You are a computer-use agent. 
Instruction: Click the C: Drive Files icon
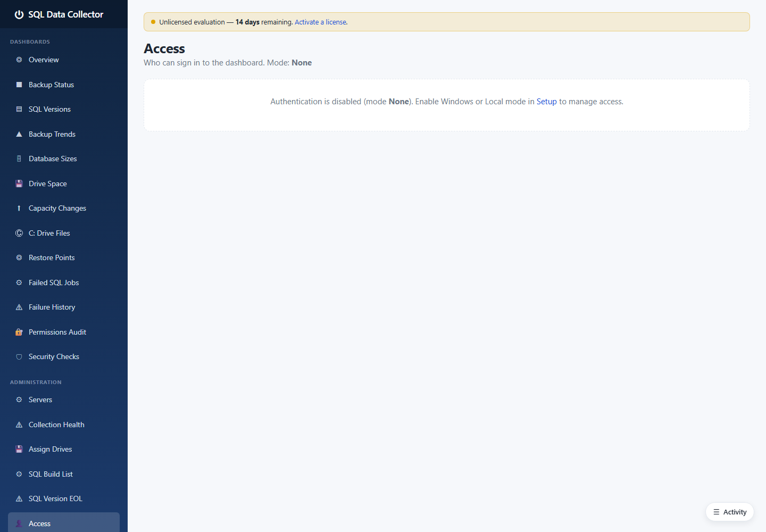(19, 233)
